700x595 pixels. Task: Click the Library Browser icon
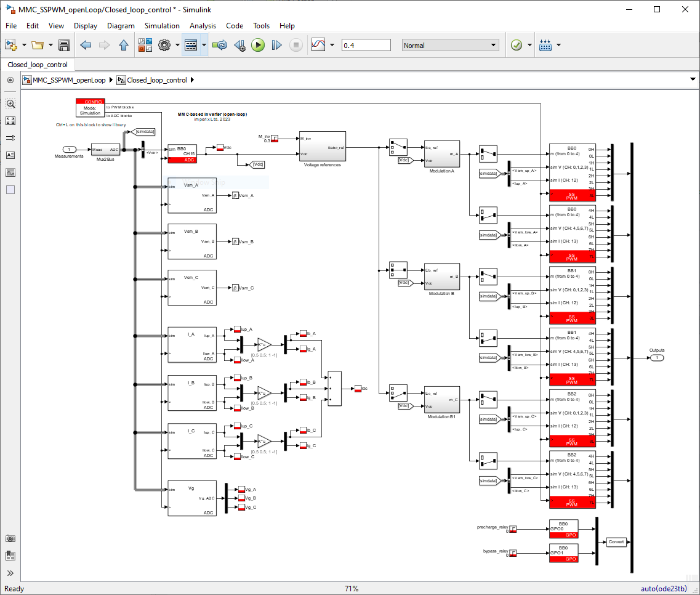(x=145, y=45)
